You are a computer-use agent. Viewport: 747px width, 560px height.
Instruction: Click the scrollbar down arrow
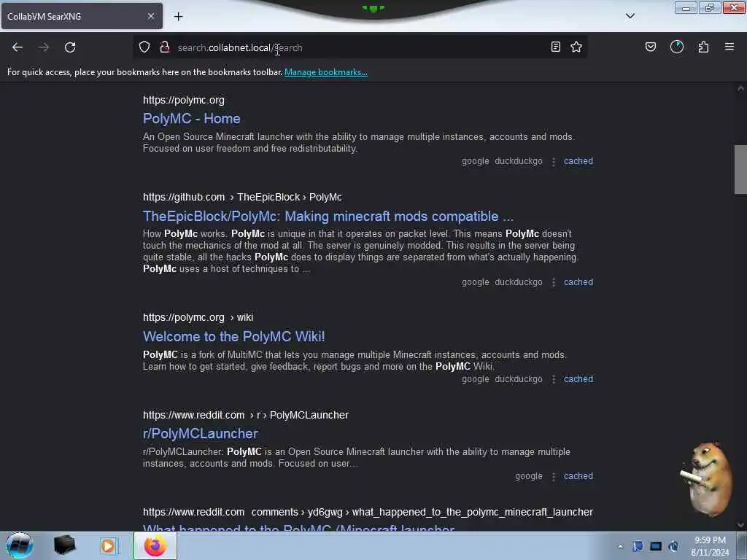click(740, 525)
